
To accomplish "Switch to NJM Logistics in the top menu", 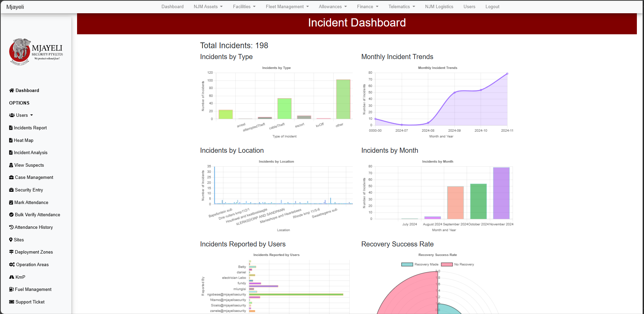I will (439, 6).
